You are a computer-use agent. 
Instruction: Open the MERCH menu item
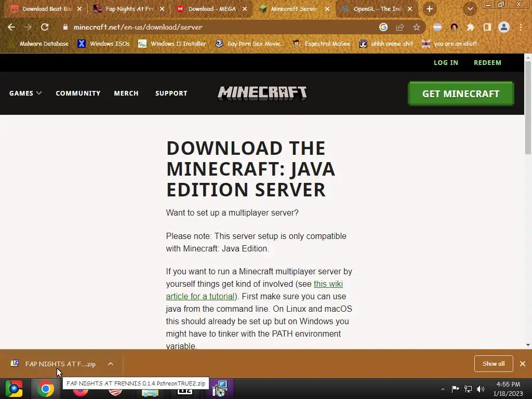pyautogui.click(x=126, y=93)
